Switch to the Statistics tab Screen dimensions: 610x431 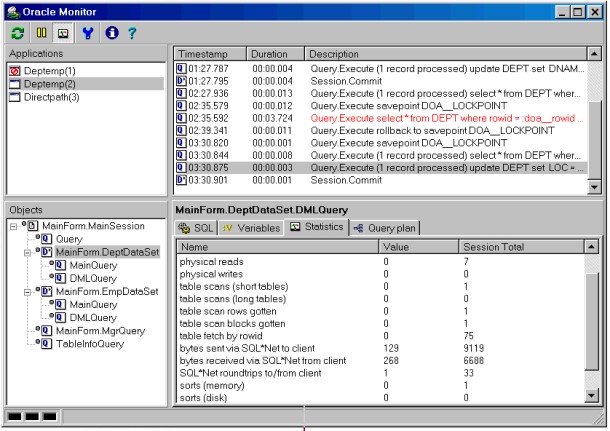[x=317, y=227]
